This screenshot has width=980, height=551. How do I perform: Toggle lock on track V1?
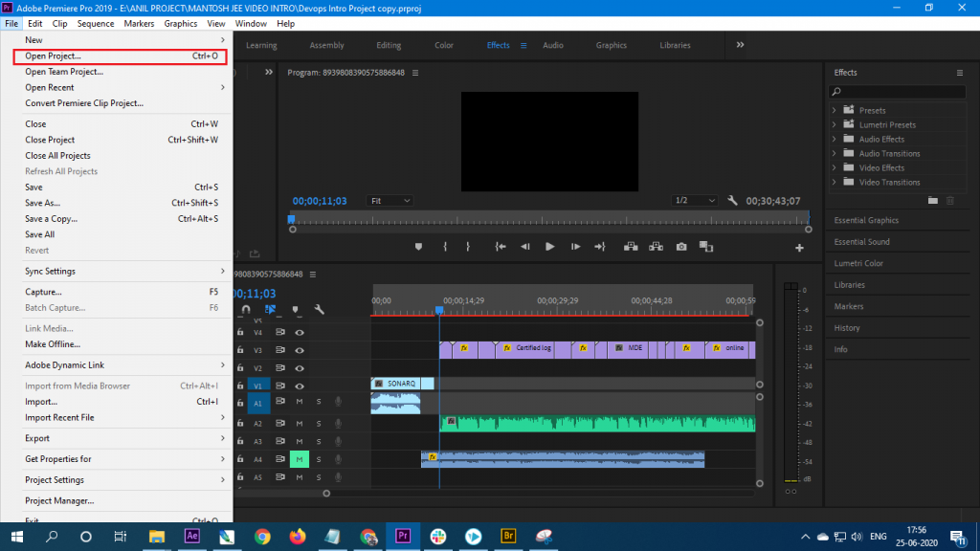coord(240,385)
